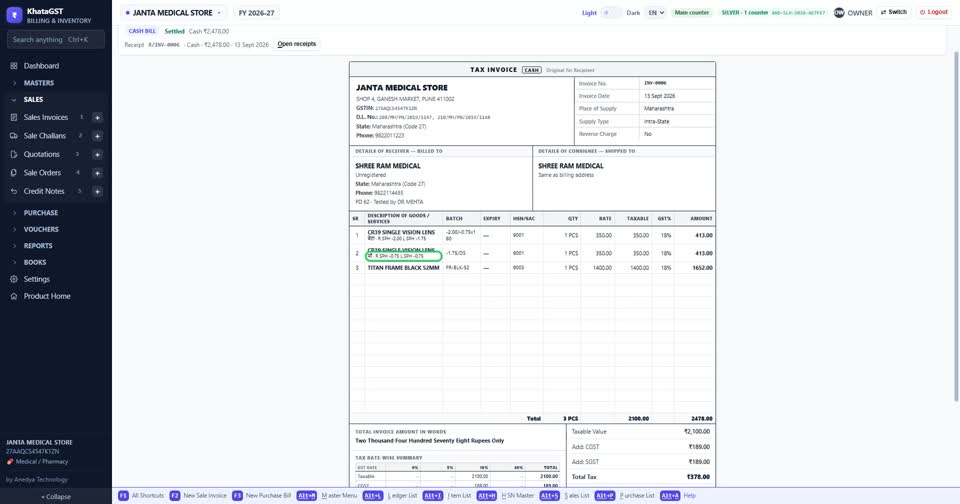The image size is (960, 504).
Task: Open Credit Notes in the sidebar
Action: click(44, 191)
